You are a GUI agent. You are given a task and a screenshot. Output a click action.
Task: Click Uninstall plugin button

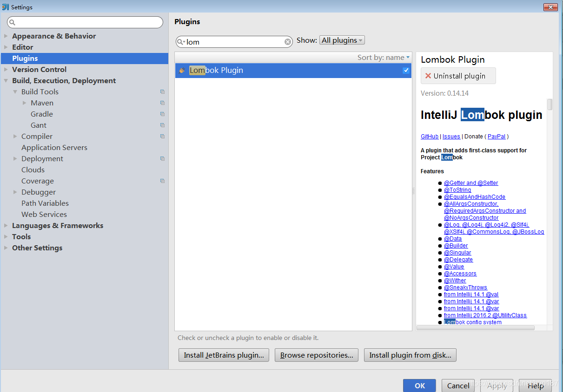coord(458,76)
